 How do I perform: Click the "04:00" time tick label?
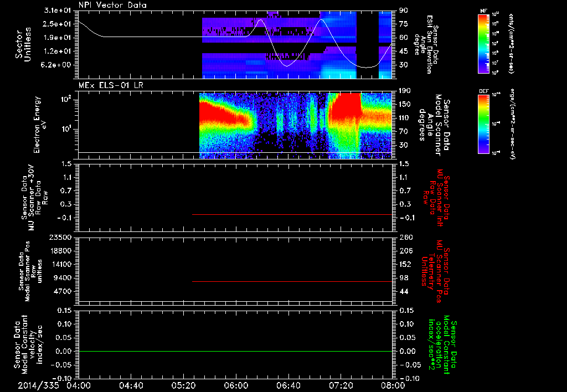79,385
